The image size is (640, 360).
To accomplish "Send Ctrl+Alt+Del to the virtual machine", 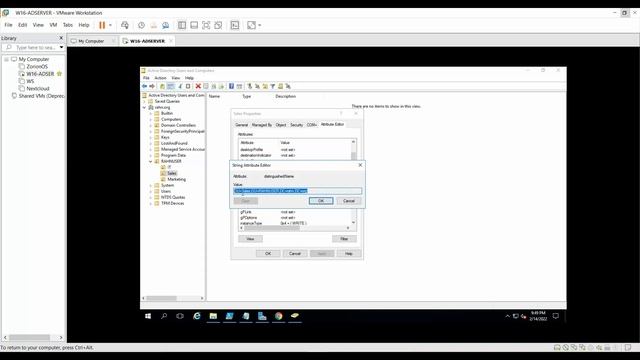I will pyautogui.click(x=125, y=25).
